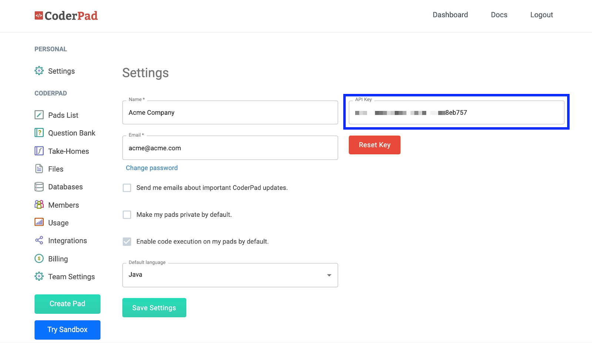Click the Change password link
The image size is (592, 364).
click(152, 168)
